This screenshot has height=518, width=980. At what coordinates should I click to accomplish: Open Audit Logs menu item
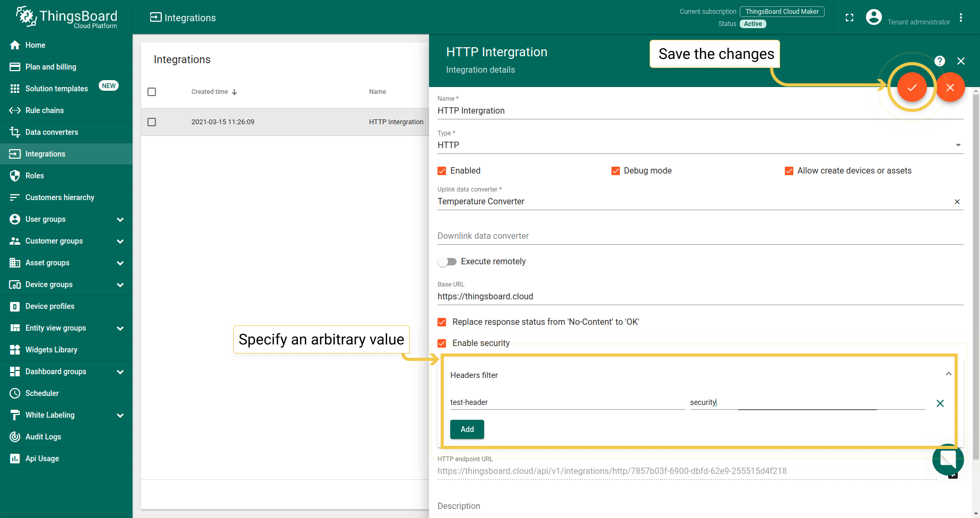[x=66, y=437]
